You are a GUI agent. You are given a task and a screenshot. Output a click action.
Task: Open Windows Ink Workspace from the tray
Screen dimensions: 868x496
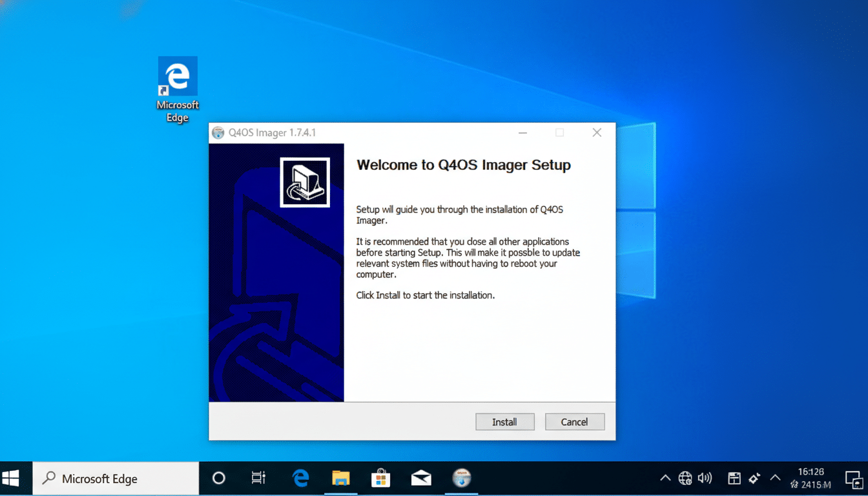pyautogui.click(x=754, y=478)
